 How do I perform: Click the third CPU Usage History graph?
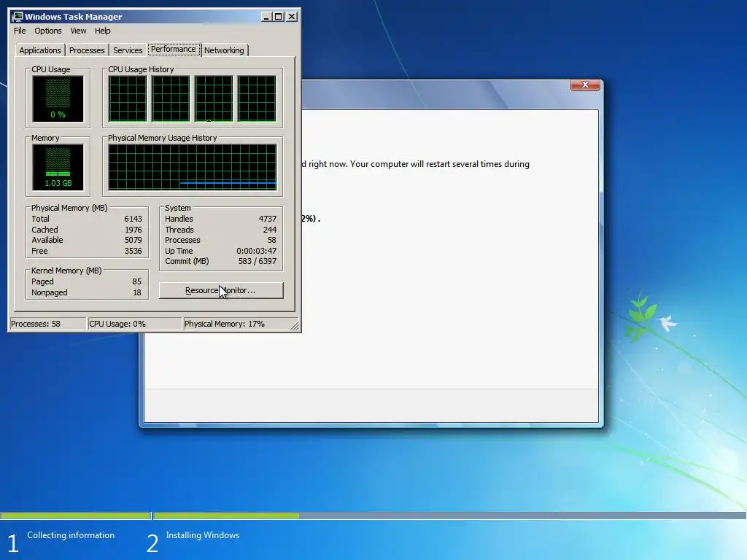coord(214,99)
